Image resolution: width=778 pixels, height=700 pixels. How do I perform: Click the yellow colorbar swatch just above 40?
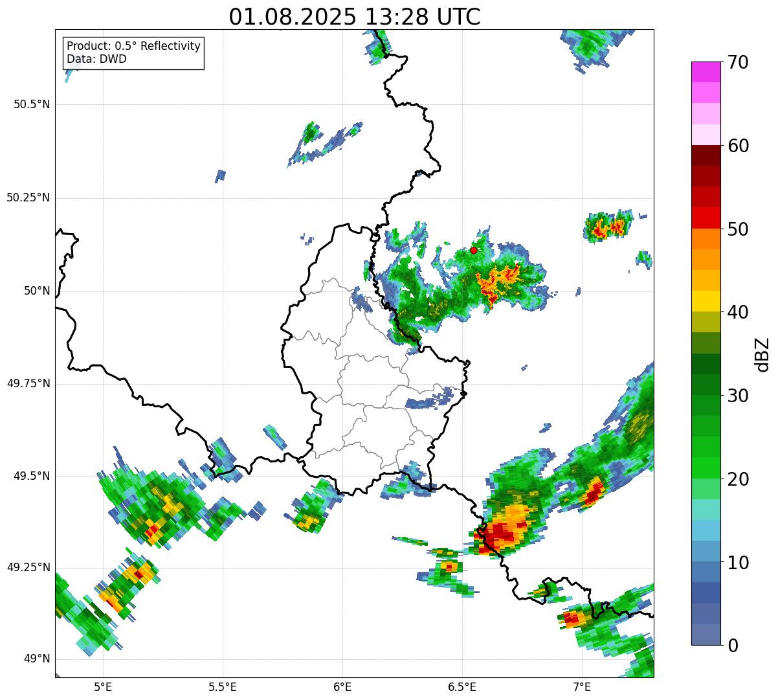pyautogui.click(x=706, y=301)
